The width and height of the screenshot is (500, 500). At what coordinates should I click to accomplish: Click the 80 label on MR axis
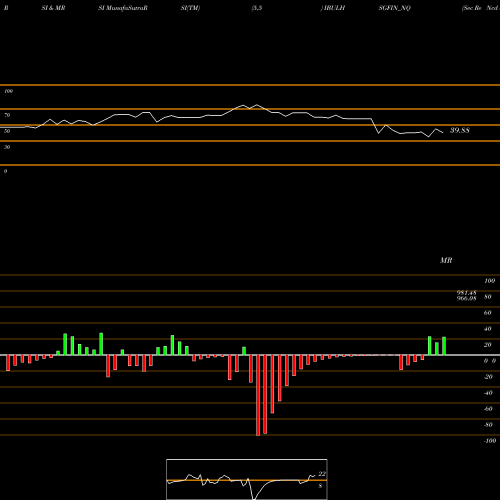pos(488,297)
